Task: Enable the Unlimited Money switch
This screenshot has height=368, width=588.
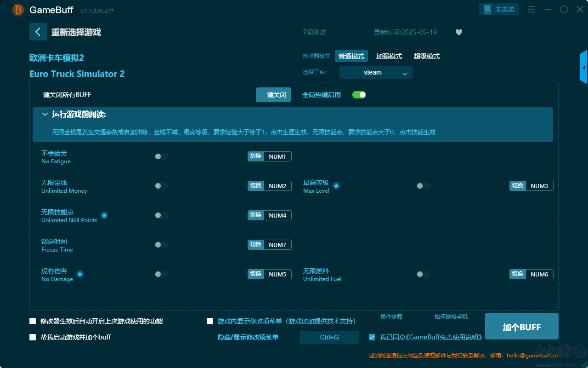Action: point(161,186)
